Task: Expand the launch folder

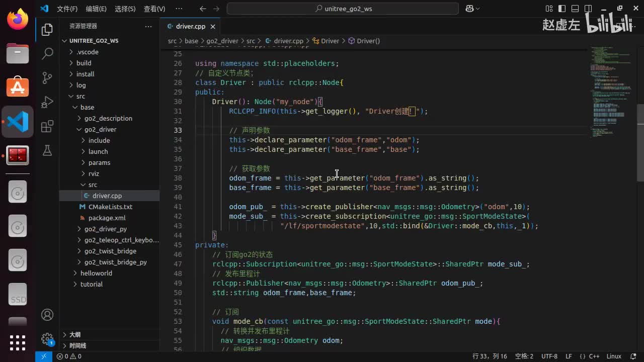Action: [110, 151]
